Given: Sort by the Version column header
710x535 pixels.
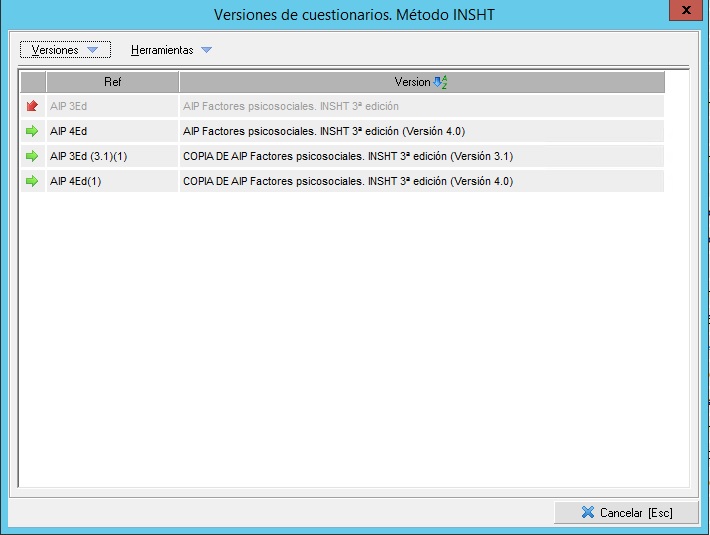Looking at the screenshot, I should click(412, 82).
